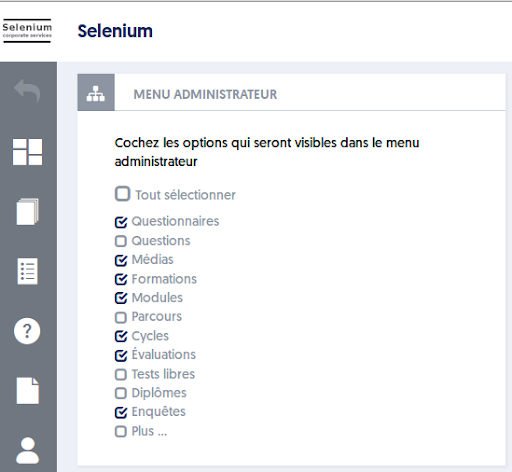Open the stacked pages sidebar icon

pos(27,212)
